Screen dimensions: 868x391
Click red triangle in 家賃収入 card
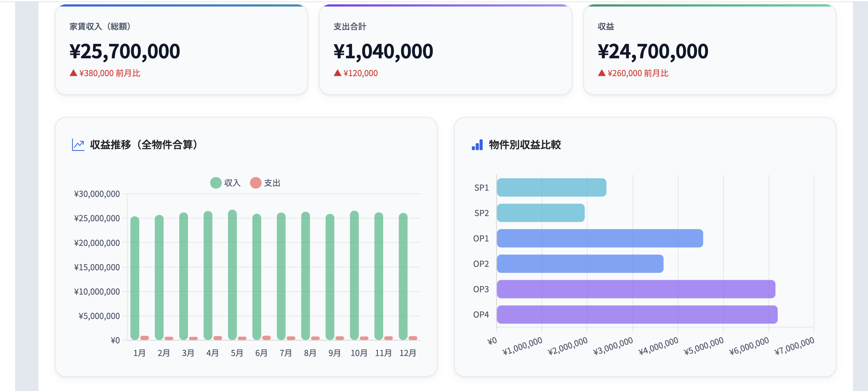click(x=73, y=73)
